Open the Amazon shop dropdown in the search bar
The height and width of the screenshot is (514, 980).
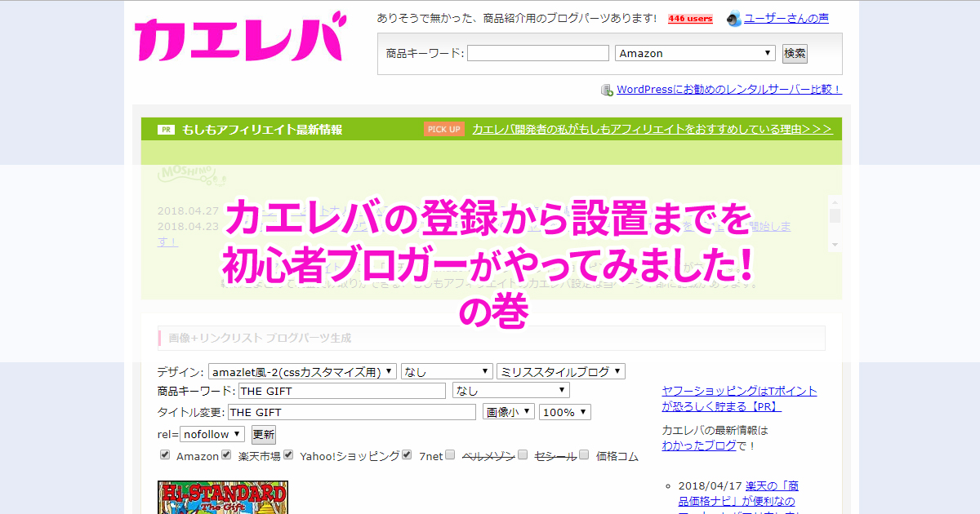click(x=695, y=53)
